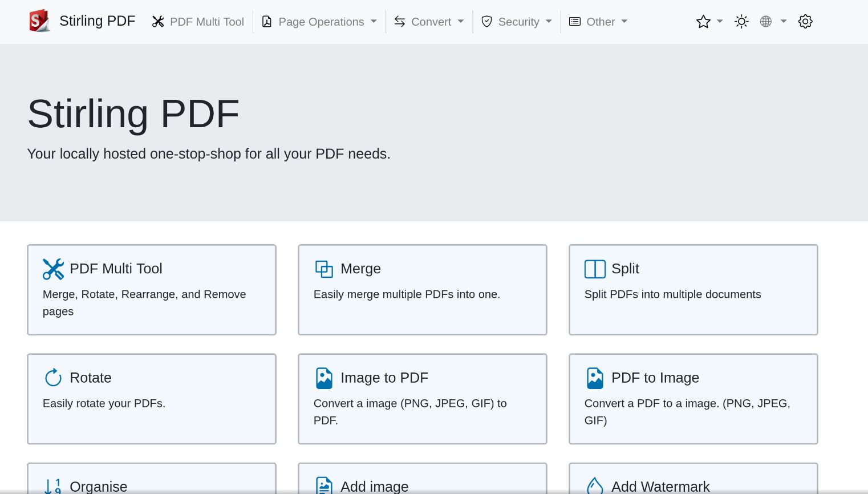Toggle the favourites star
The height and width of the screenshot is (494, 868).
703,21
